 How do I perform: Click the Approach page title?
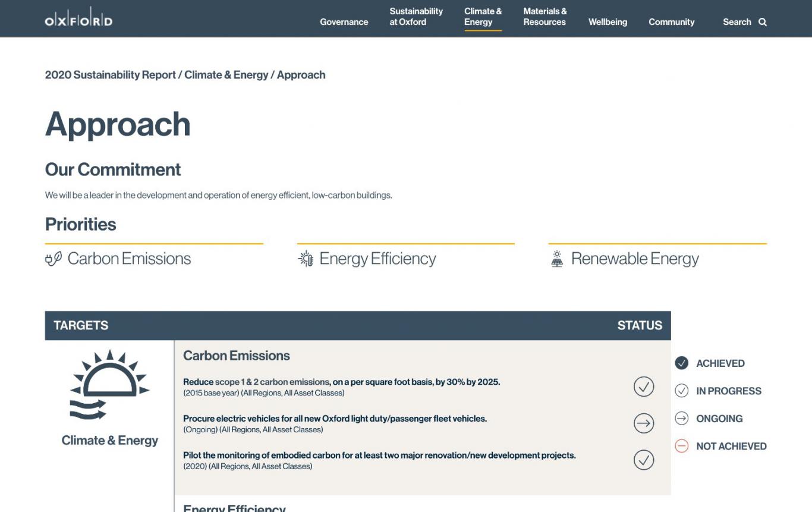(x=118, y=124)
